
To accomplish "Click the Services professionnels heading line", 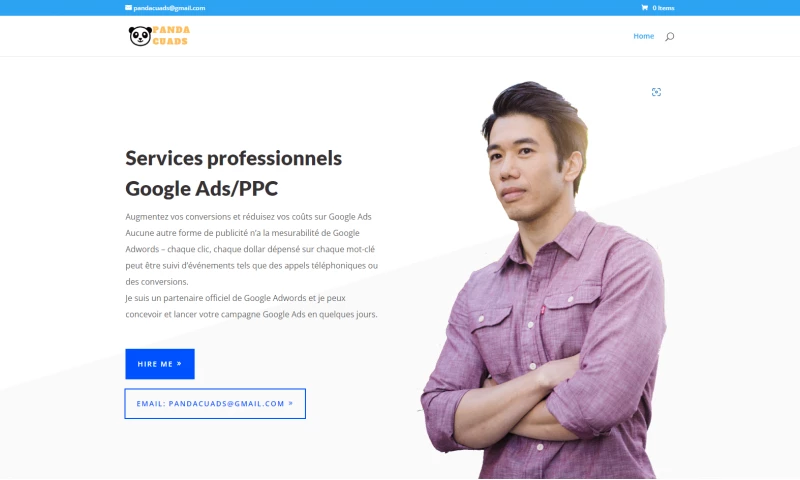I will [233, 158].
